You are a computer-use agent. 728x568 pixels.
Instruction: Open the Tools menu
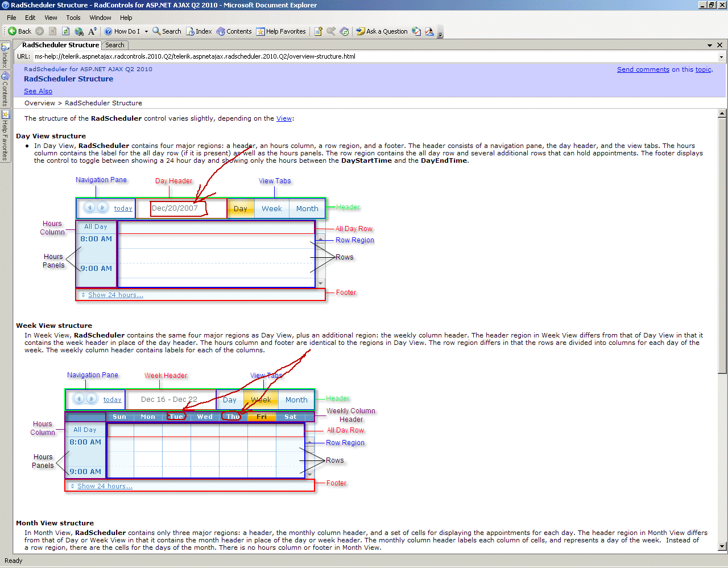click(73, 18)
